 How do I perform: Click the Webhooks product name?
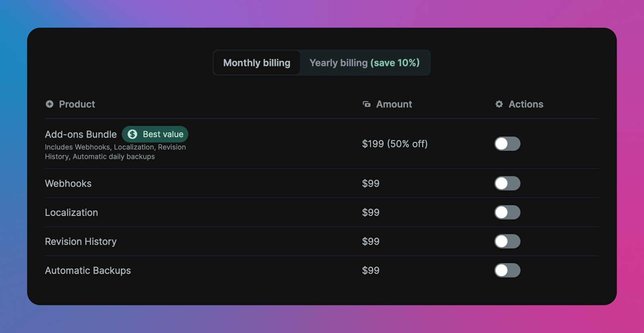pyautogui.click(x=68, y=184)
